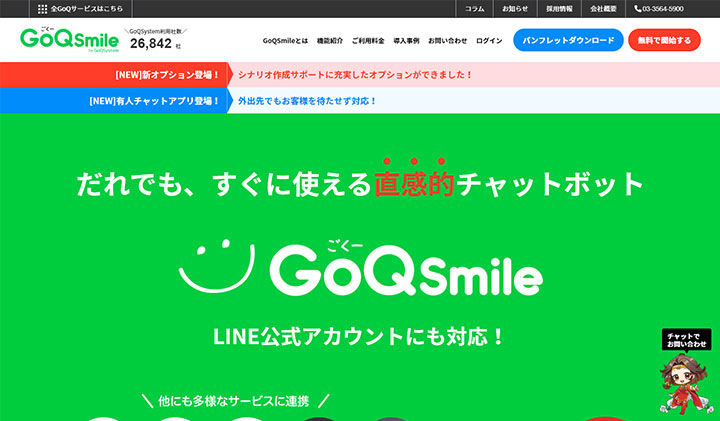Click LINE公式アカウントにも対応！ text
Viewport: 720px width, 421px height.
tap(359, 337)
